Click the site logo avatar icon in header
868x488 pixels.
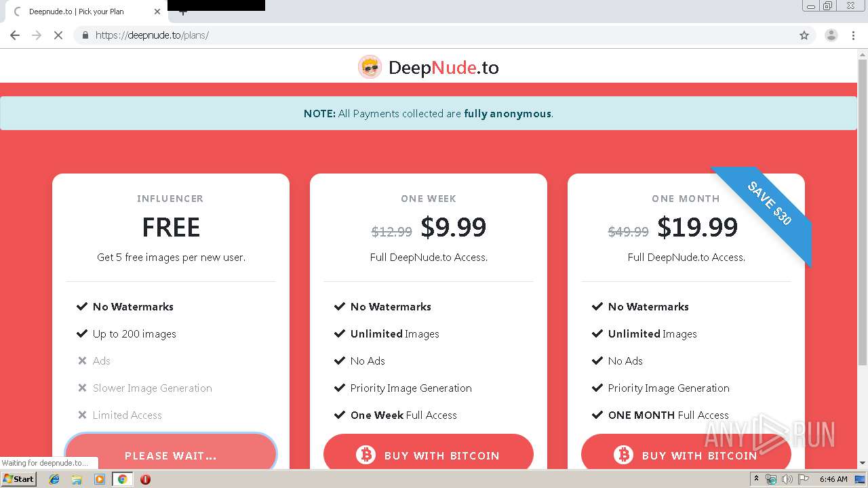(370, 67)
